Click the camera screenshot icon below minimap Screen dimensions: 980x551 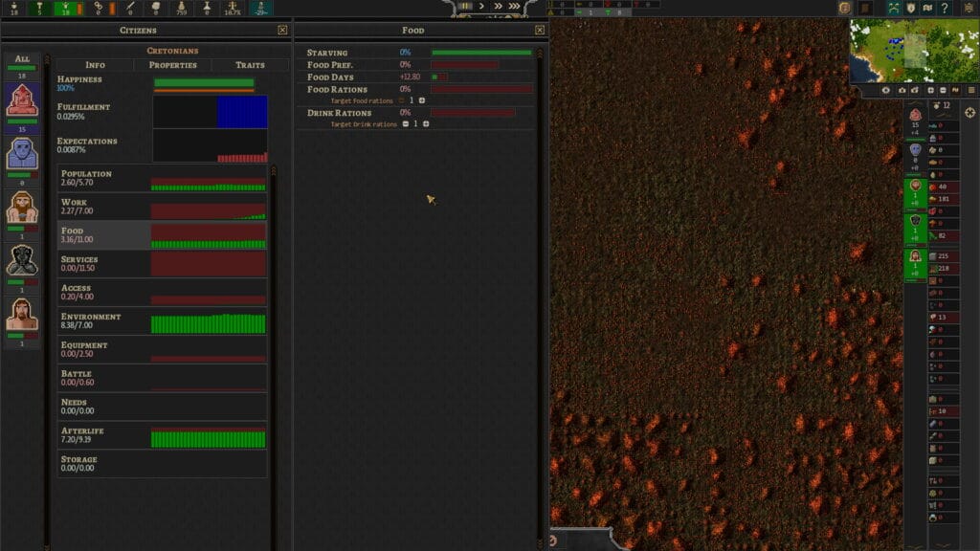[902, 91]
